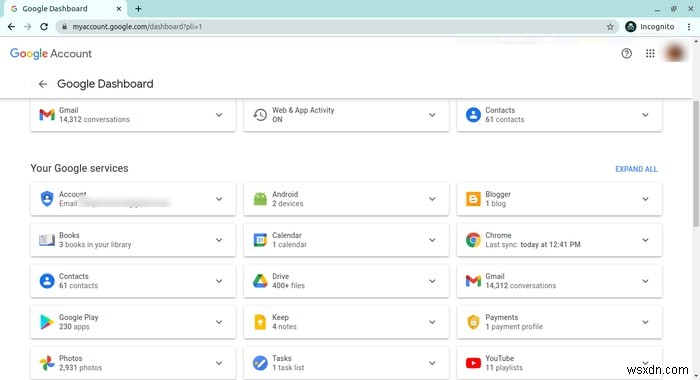
Task: Click the 'Last sync: today at 12:41 PM' text
Action: click(533, 245)
